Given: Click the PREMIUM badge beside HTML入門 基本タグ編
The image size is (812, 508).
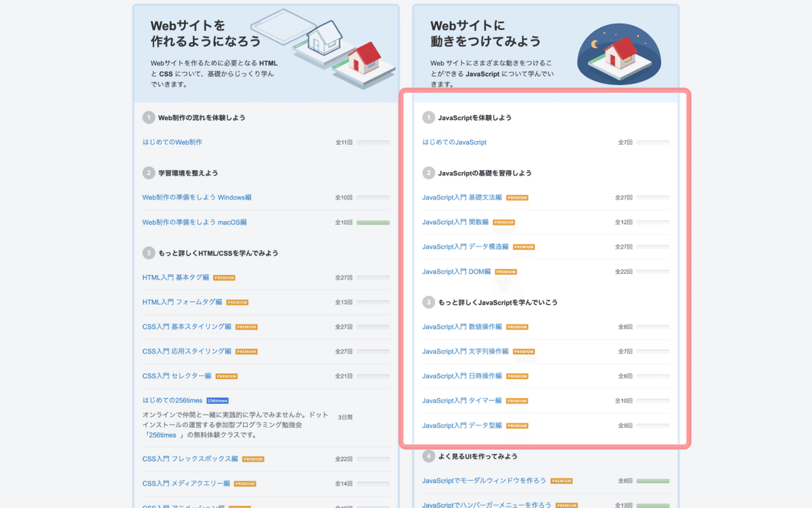Looking at the screenshot, I should (x=225, y=278).
